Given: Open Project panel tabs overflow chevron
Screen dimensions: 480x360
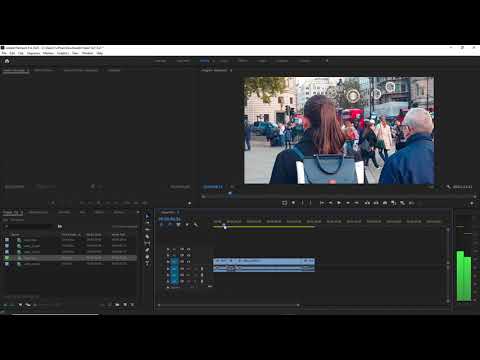Looking at the screenshot, I should coord(138,212).
